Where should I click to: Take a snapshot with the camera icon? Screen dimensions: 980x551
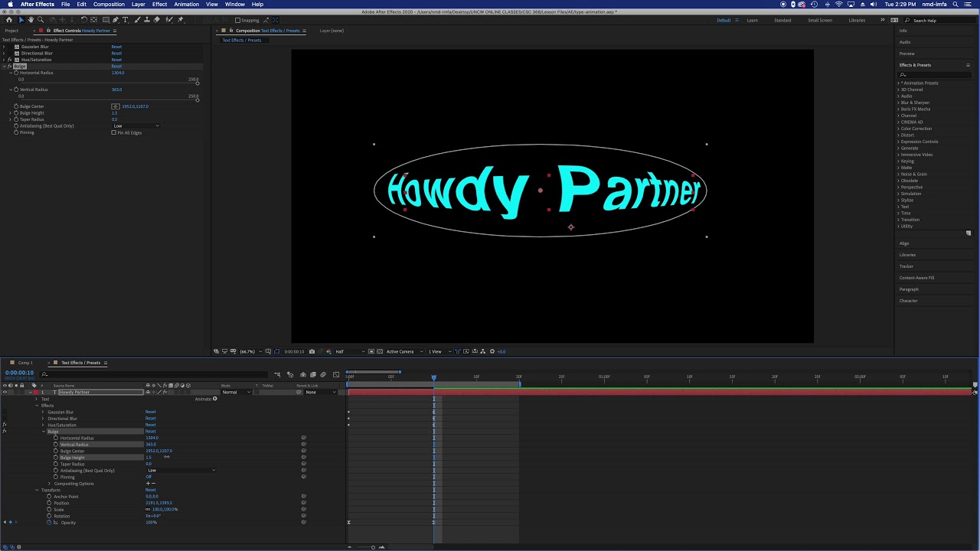point(312,351)
